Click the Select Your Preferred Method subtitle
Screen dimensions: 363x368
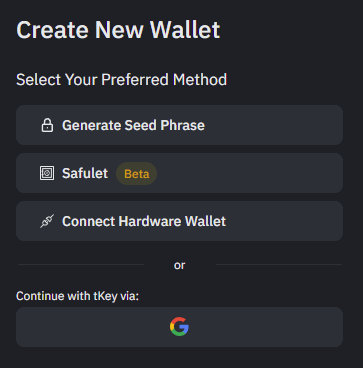(121, 80)
